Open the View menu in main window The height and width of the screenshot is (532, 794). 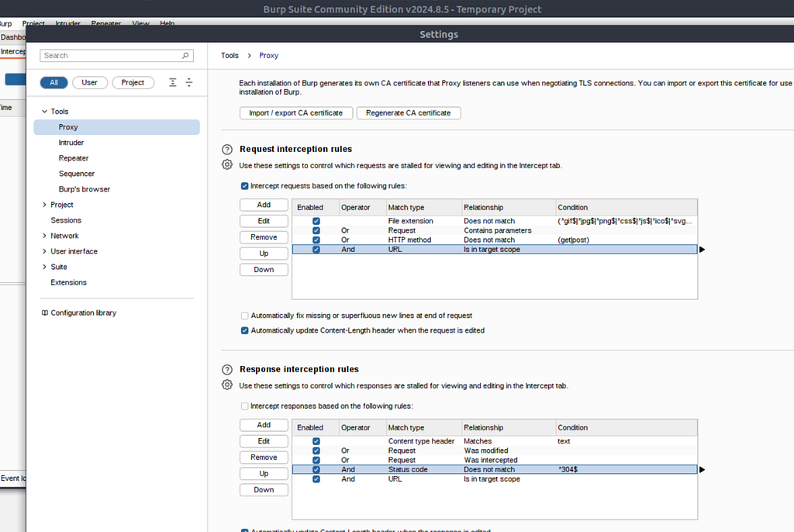point(140,23)
